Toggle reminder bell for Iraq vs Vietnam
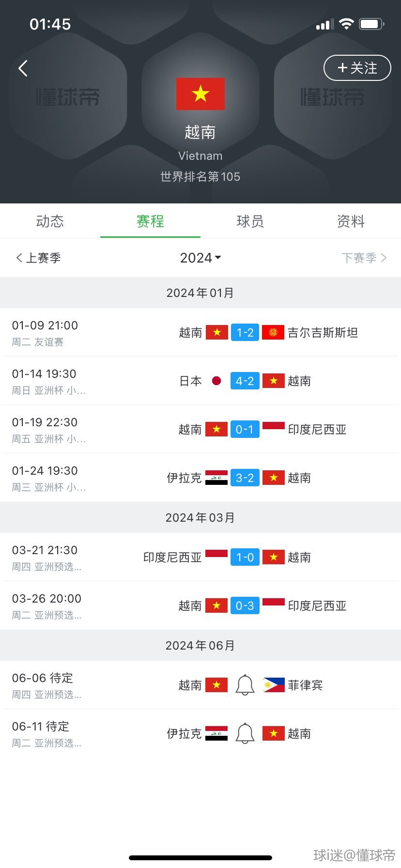 click(245, 733)
